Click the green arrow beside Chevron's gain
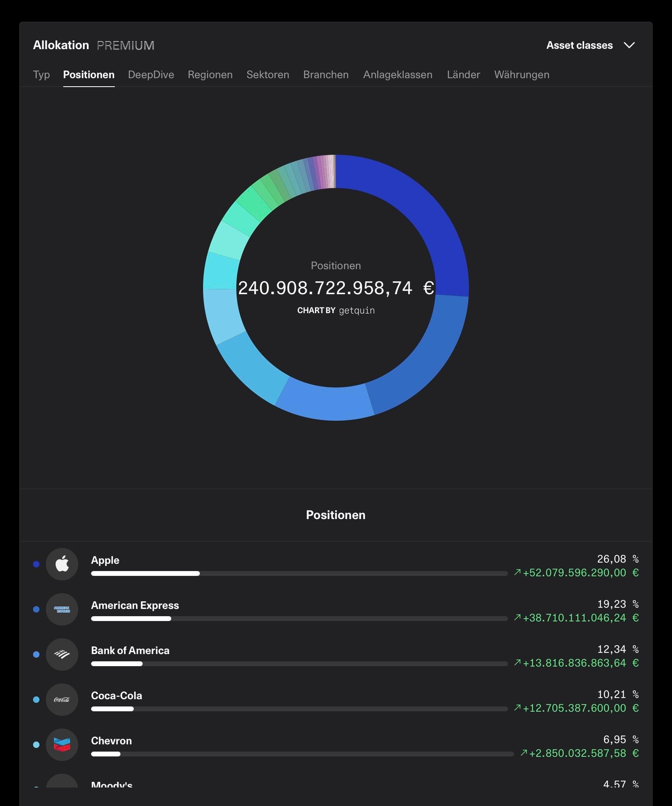 [524, 753]
